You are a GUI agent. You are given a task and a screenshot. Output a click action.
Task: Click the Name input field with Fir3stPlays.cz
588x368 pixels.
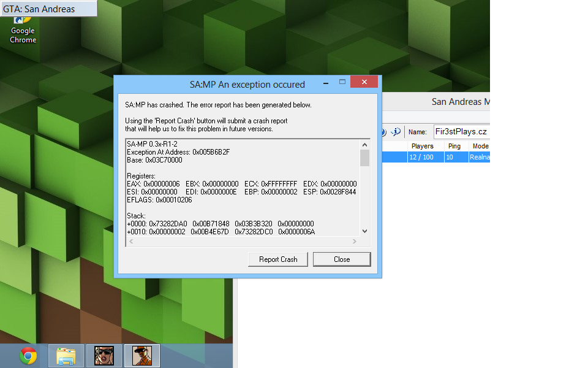click(462, 132)
